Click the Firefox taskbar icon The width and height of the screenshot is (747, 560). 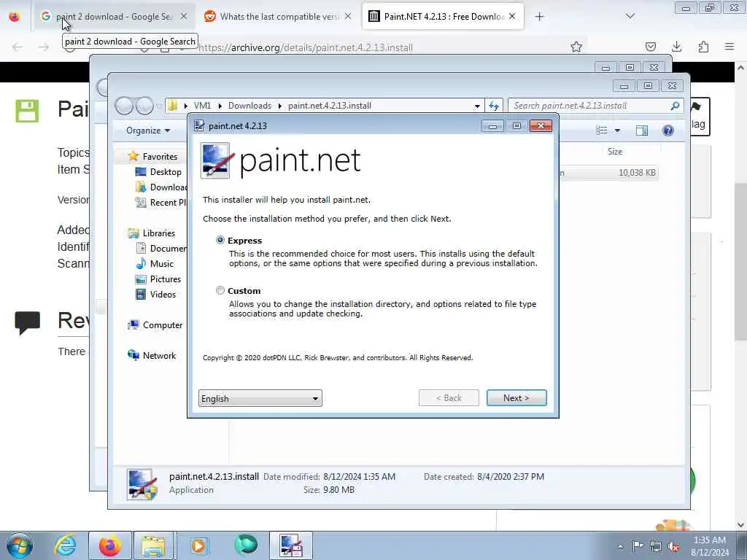click(x=109, y=545)
